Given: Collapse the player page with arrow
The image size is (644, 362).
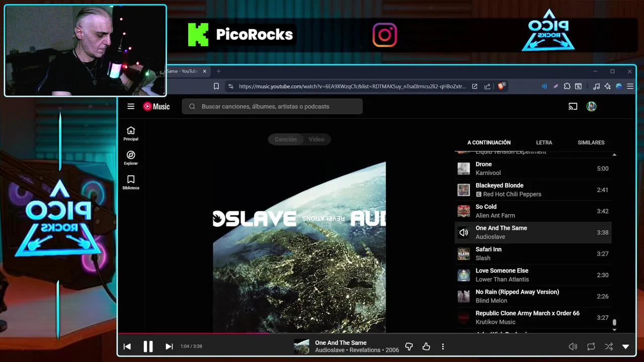Looking at the screenshot, I should coord(626,346).
